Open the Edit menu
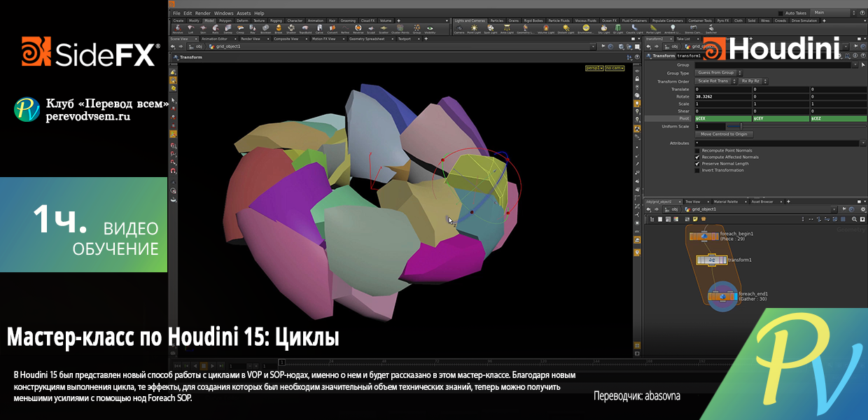 (188, 13)
